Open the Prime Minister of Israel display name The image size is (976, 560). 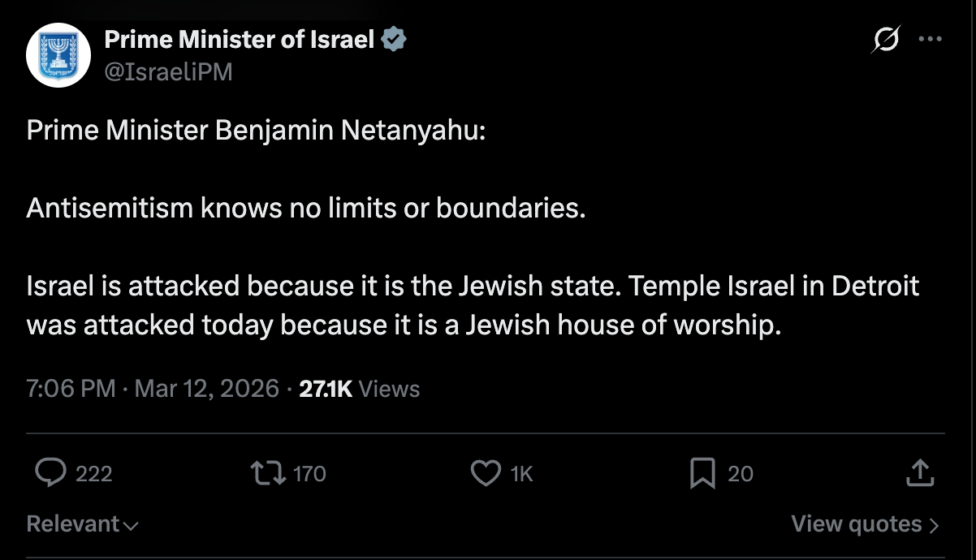click(x=239, y=39)
